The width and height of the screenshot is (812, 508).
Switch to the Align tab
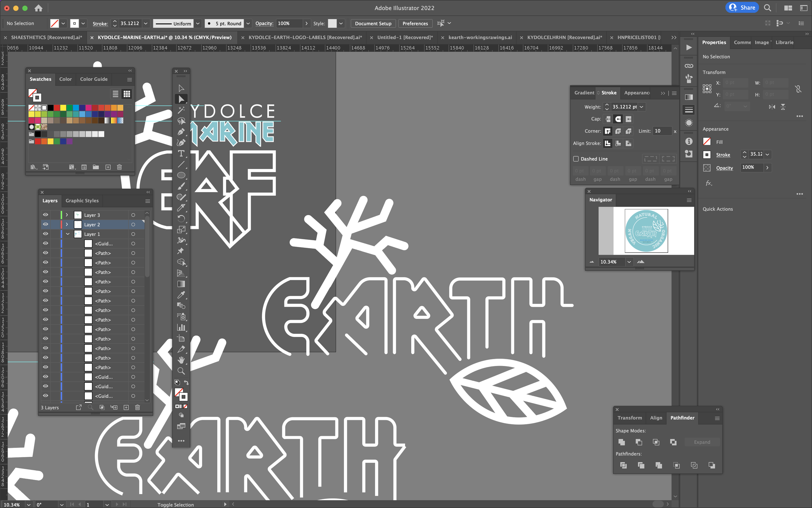(x=656, y=418)
